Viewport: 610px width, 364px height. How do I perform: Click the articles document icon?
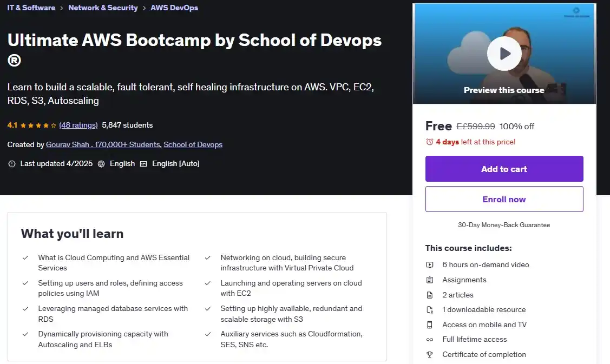click(x=430, y=295)
